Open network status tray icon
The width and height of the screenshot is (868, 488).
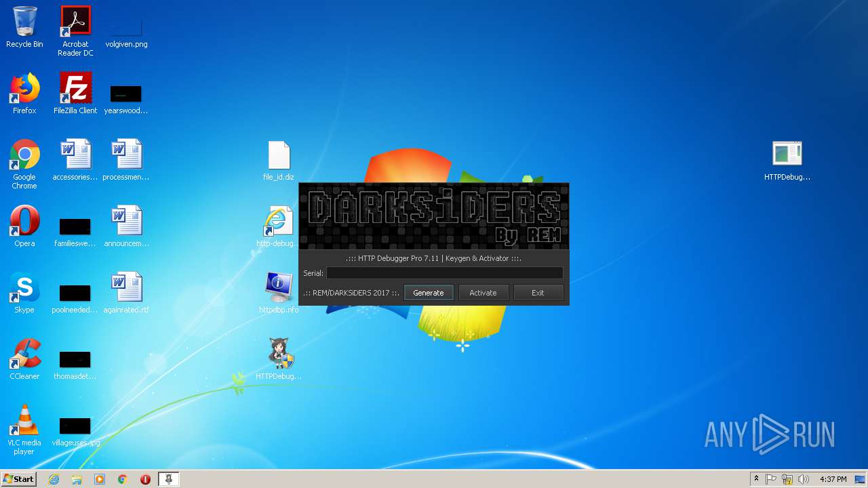coord(787,479)
